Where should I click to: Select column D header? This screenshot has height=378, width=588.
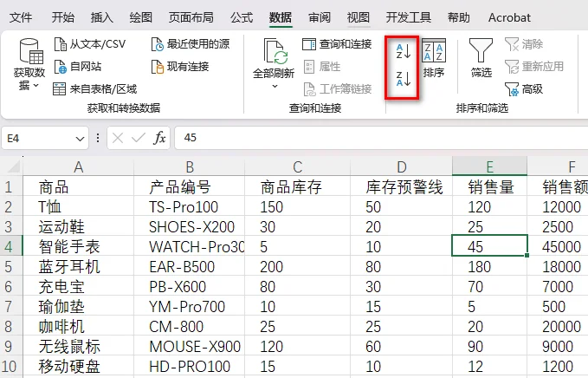tap(401, 166)
